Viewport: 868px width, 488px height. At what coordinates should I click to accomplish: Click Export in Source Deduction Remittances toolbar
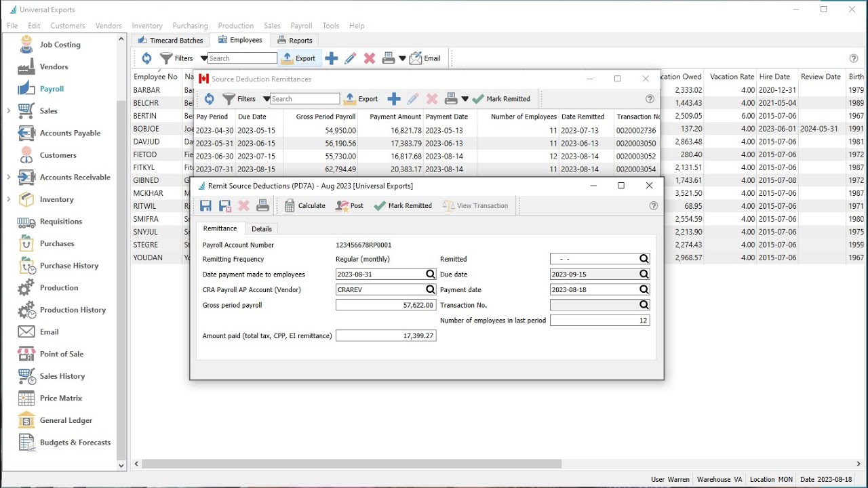click(x=361, y=99)
